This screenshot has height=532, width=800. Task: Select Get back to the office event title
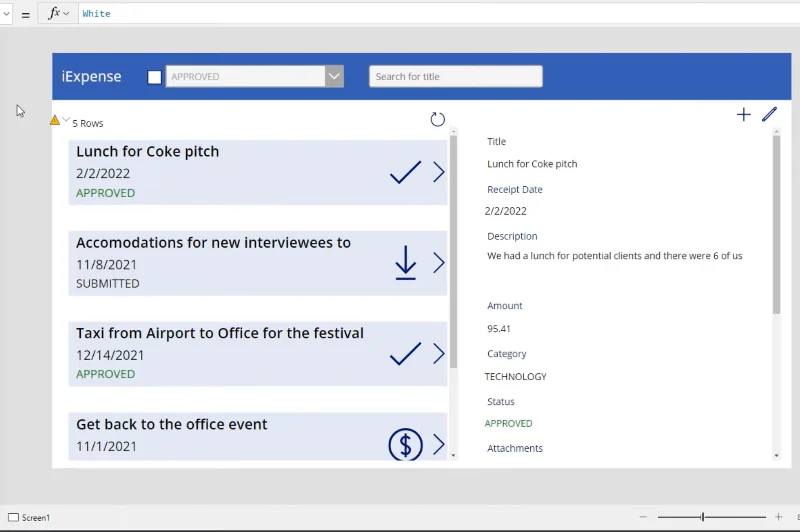pos(171,424)
